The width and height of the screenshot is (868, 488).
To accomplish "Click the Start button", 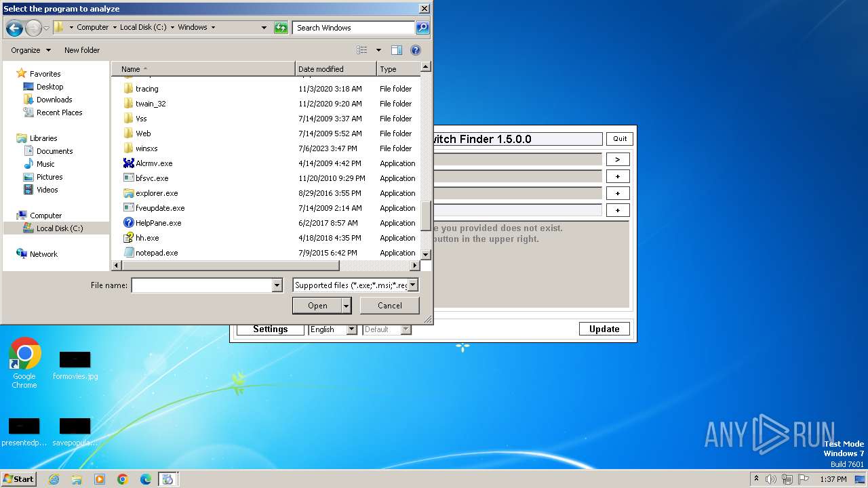I will point(18,479).
